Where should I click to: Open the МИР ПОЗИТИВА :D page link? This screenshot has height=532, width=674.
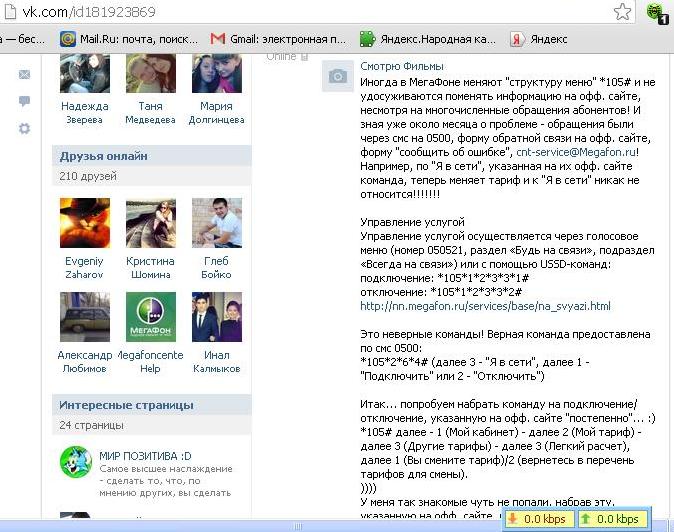click(x=142, y=454)
